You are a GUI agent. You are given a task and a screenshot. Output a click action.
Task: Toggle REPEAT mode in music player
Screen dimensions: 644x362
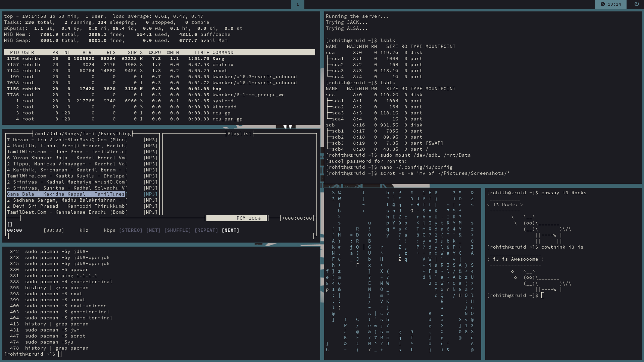[206, 230]
